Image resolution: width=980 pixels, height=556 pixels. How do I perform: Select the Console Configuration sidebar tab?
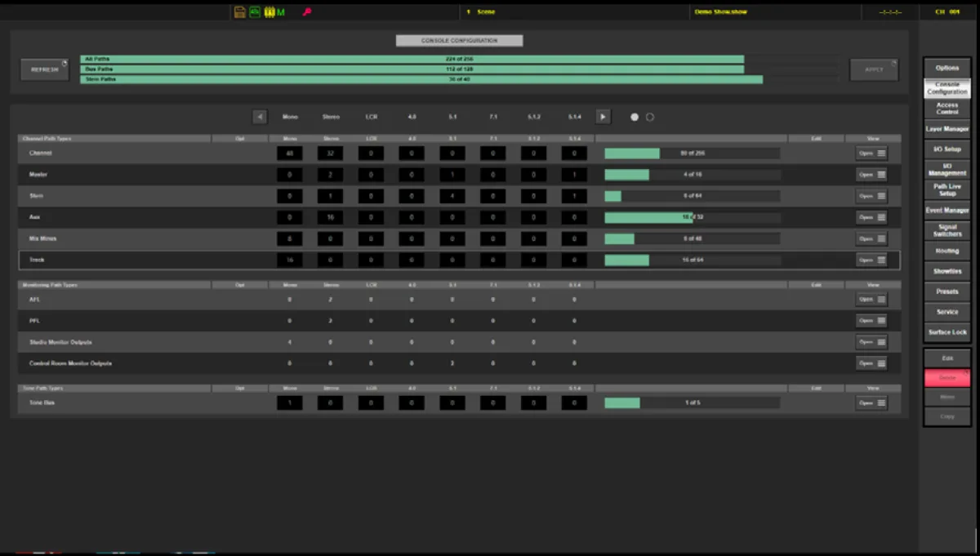coord(947,88)
